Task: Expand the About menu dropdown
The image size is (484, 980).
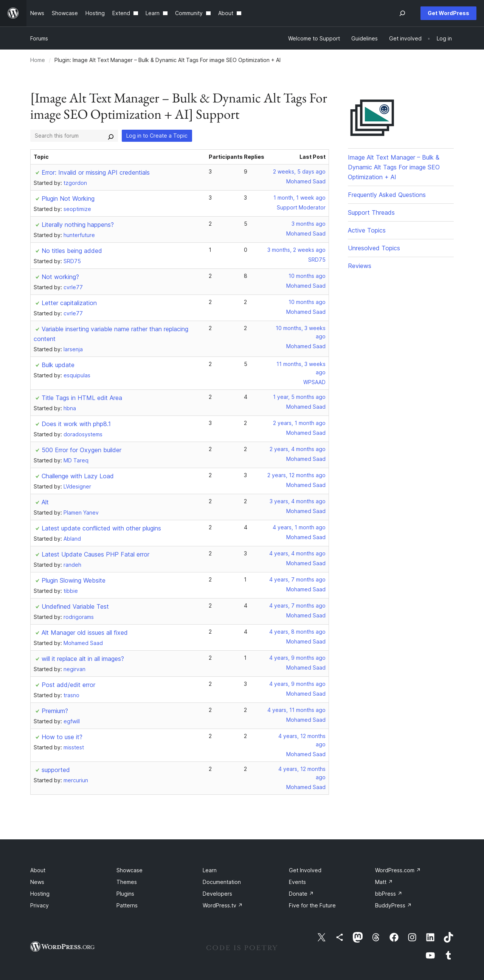Action: click(x=230, y=13)
